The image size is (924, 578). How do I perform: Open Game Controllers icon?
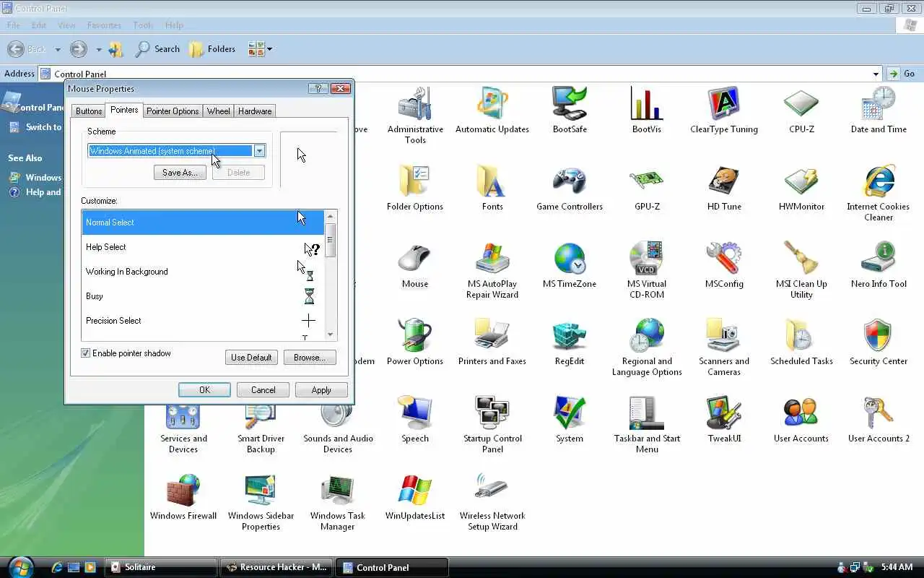click(x=570, y=182)
